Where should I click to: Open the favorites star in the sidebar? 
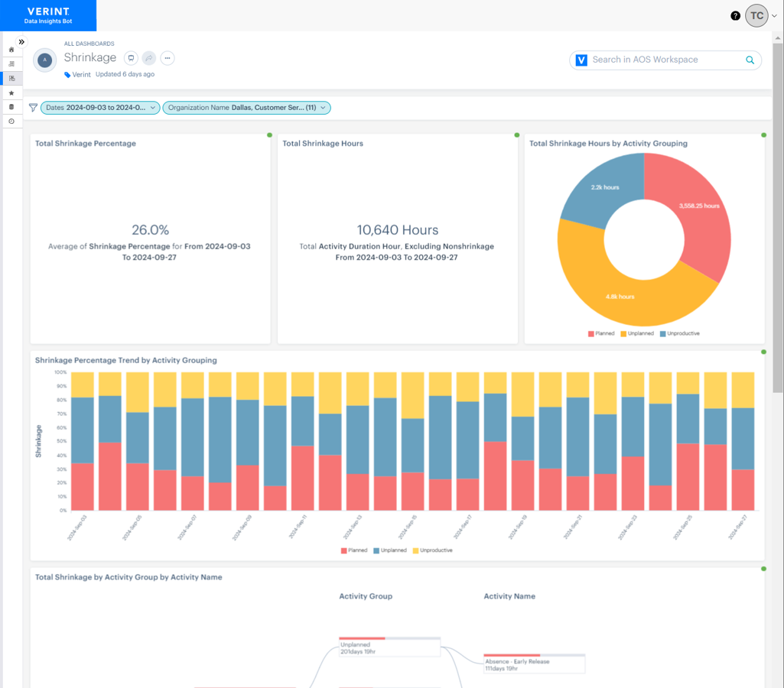point(11,93)
